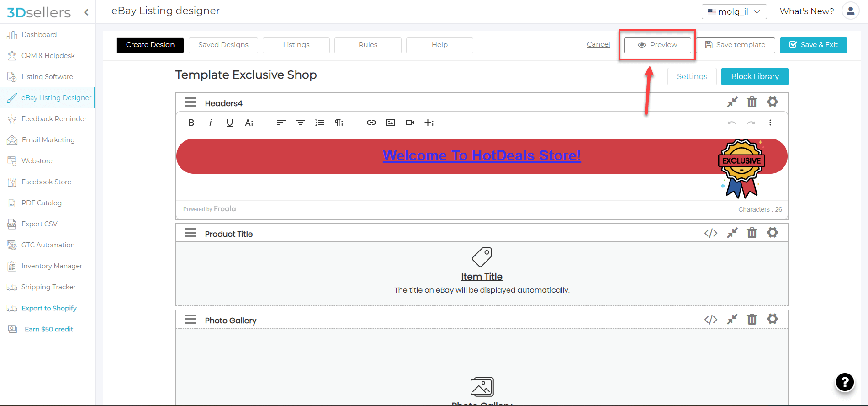Collapse the 3Dsellers sidebar
This screenshot has width=868, height=406.
(86, 12)
